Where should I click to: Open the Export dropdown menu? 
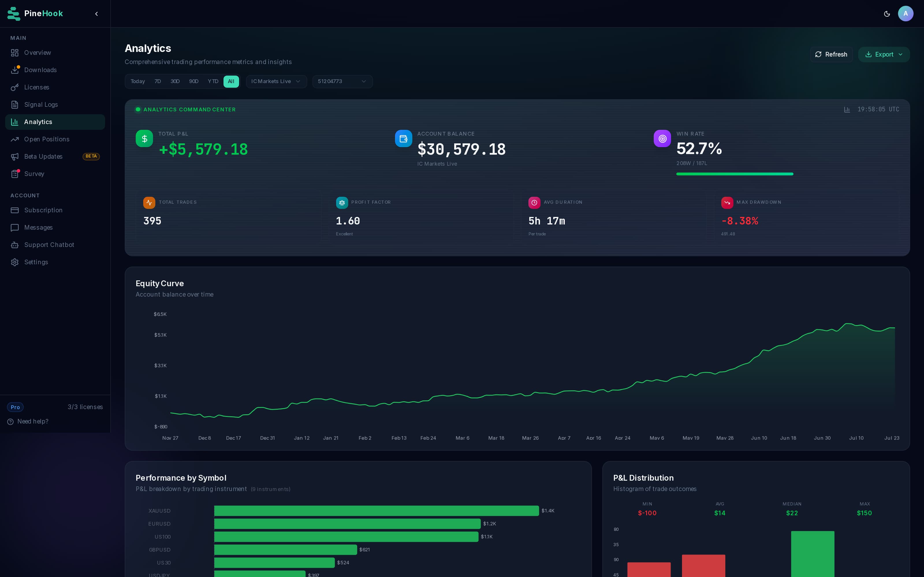884,55
